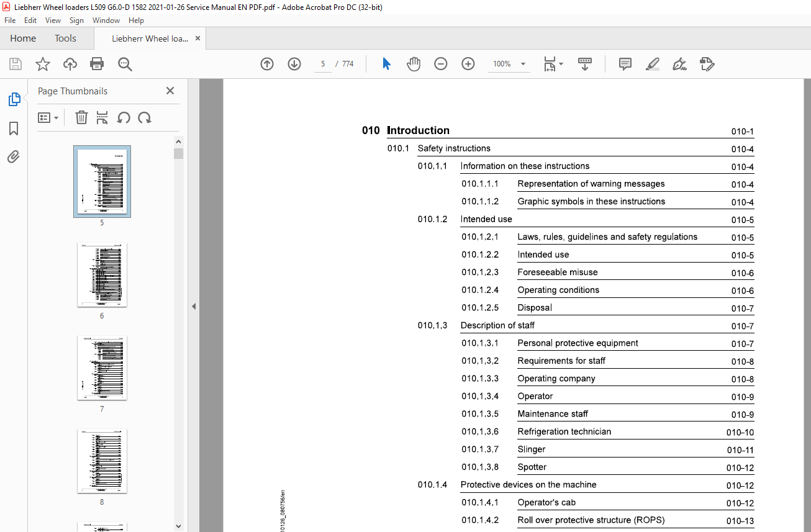Select page 6 thumbnail

coord(102,274)
